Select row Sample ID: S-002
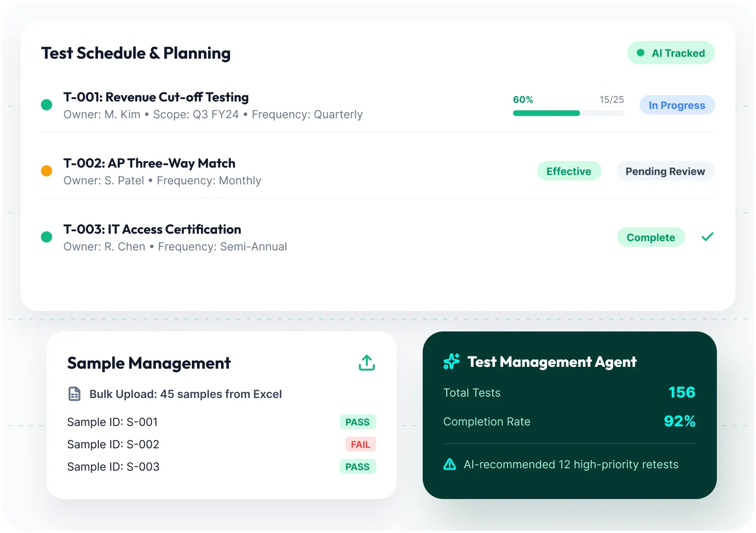The height and width of the screenshot is (533, 756). click(x=222, y=445)
